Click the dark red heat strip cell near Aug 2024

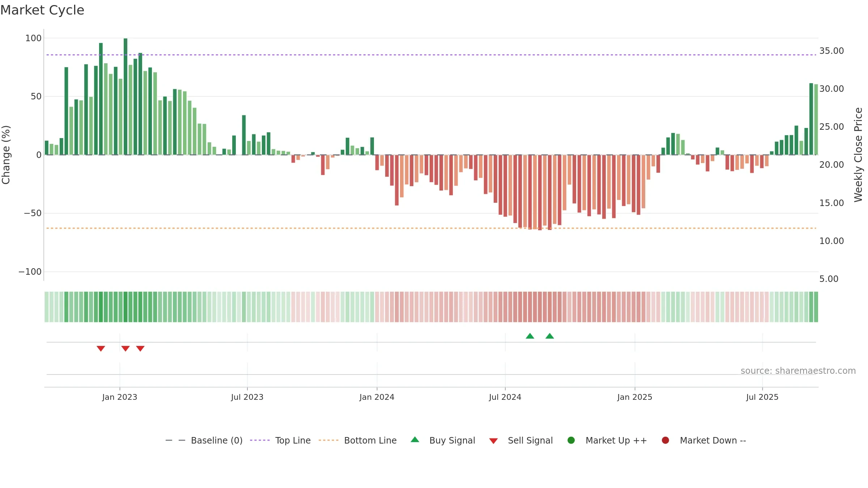click(x=530, y=307)
